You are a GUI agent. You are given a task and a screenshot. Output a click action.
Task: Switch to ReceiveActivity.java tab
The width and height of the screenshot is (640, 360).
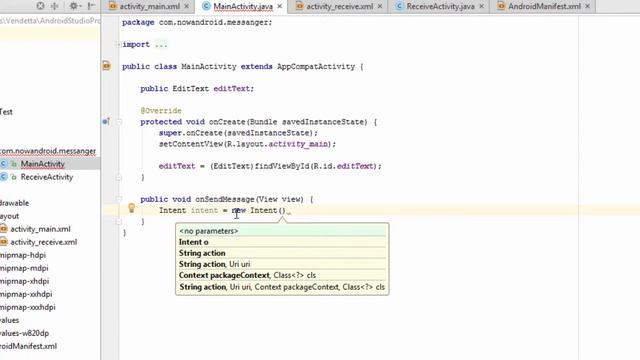pos(440,6)
